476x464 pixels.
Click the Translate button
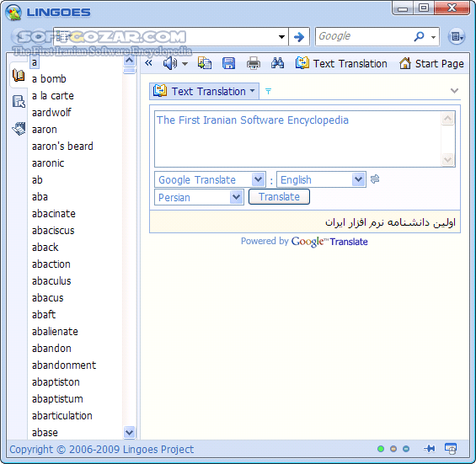279,197
